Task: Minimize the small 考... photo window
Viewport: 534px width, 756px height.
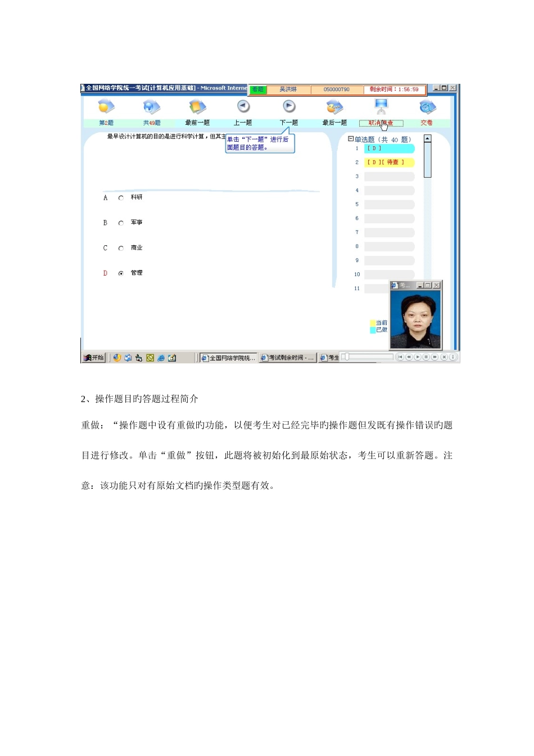Action: pos(420,286)
